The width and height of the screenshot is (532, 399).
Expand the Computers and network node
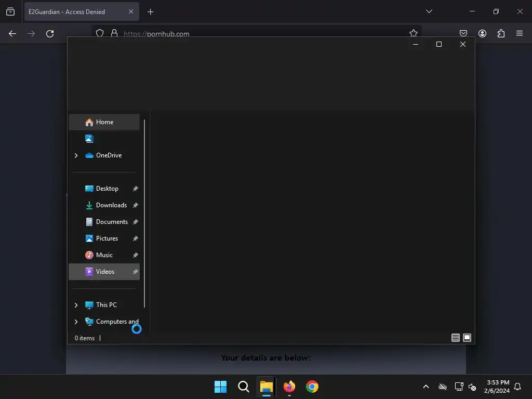pos(76,322)
